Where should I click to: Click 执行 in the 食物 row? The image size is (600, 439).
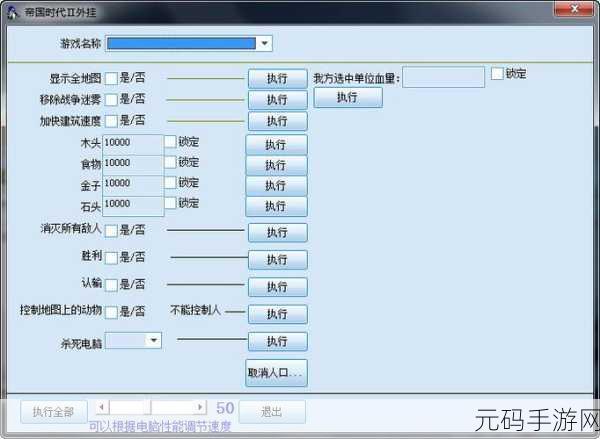pyautogui.click(x=276, y=165)
